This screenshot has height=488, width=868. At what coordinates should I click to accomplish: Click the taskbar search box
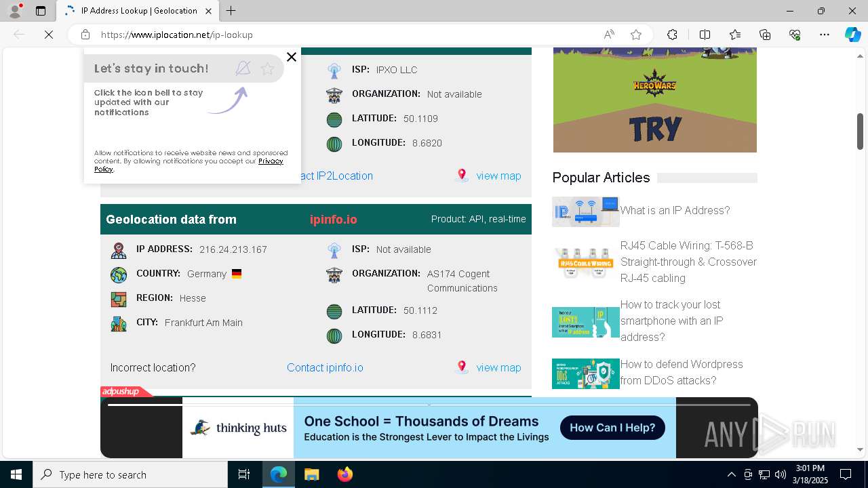pyautogui.click(x=130, y=474)
